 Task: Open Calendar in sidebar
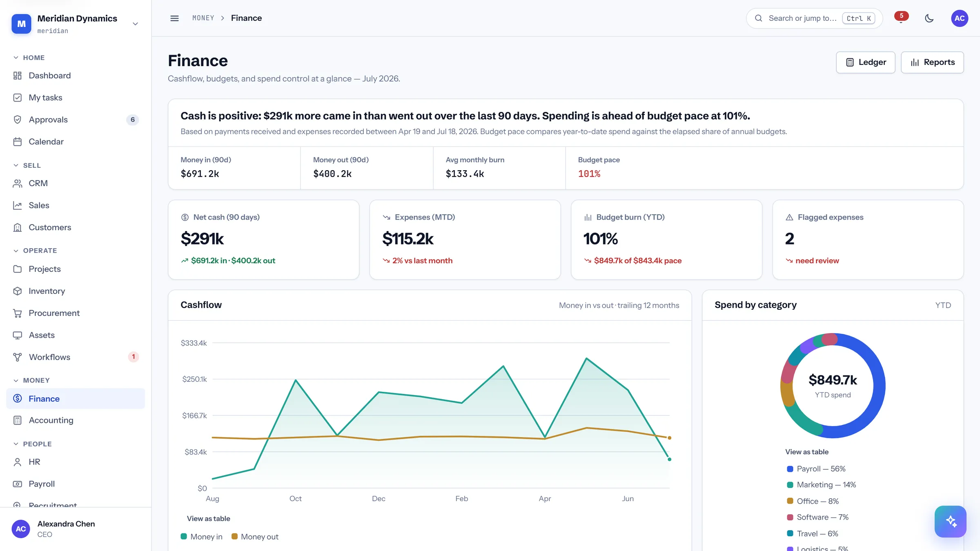pyautogui.click(x=76, y=142)
